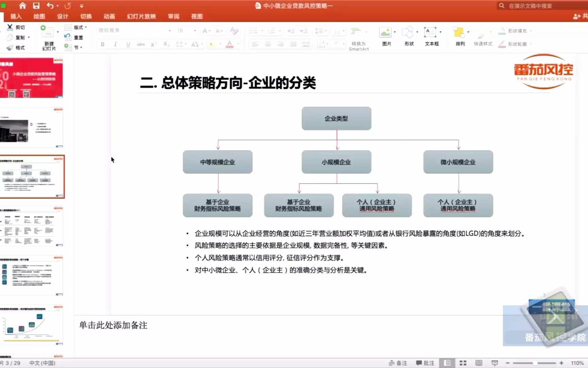Open the 排列 arrange menu
This screenshot has width=588, height=368.
[460, 36]
